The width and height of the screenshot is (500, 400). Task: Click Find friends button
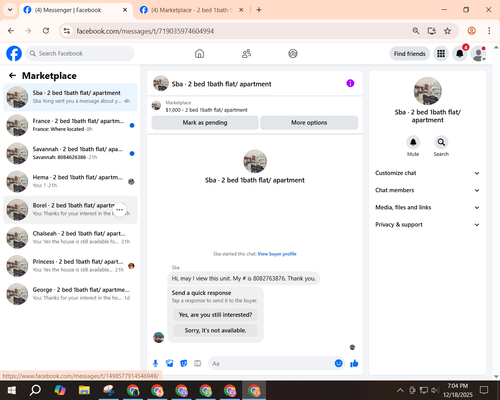[x=410, y=54]
